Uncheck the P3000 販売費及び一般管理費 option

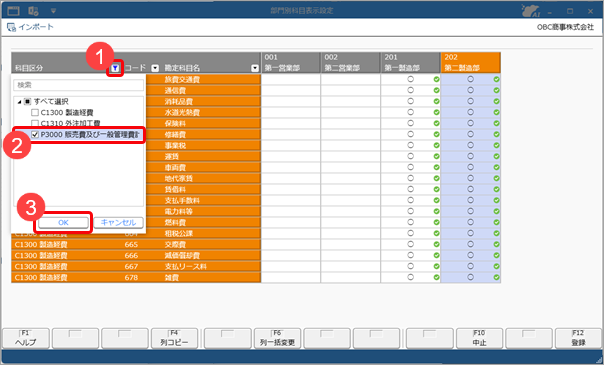35,134
